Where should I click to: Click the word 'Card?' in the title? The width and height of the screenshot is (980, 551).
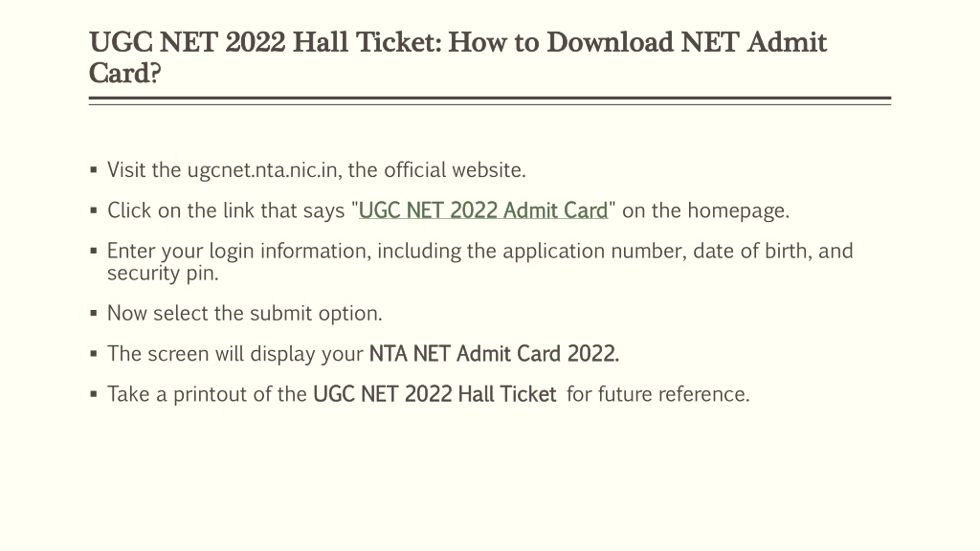tap(125, 73)
